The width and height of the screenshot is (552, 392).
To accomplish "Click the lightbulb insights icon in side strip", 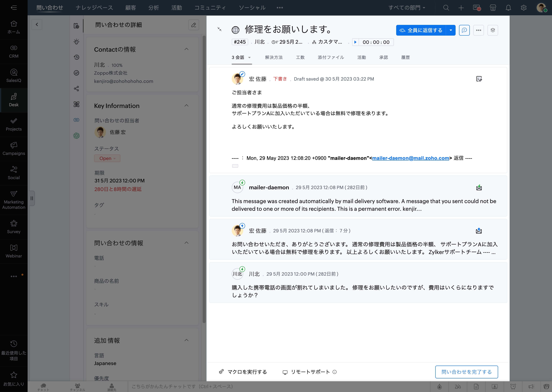I will click(76, 42).
